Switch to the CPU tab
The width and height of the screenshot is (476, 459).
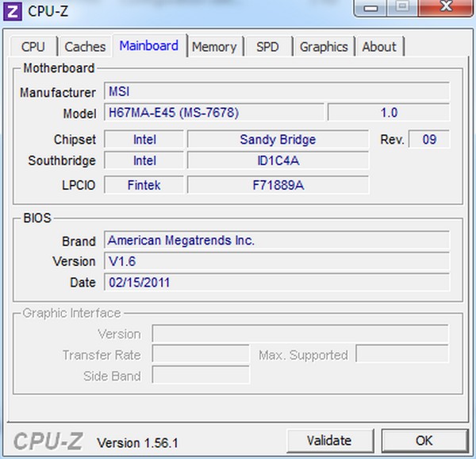33,47
